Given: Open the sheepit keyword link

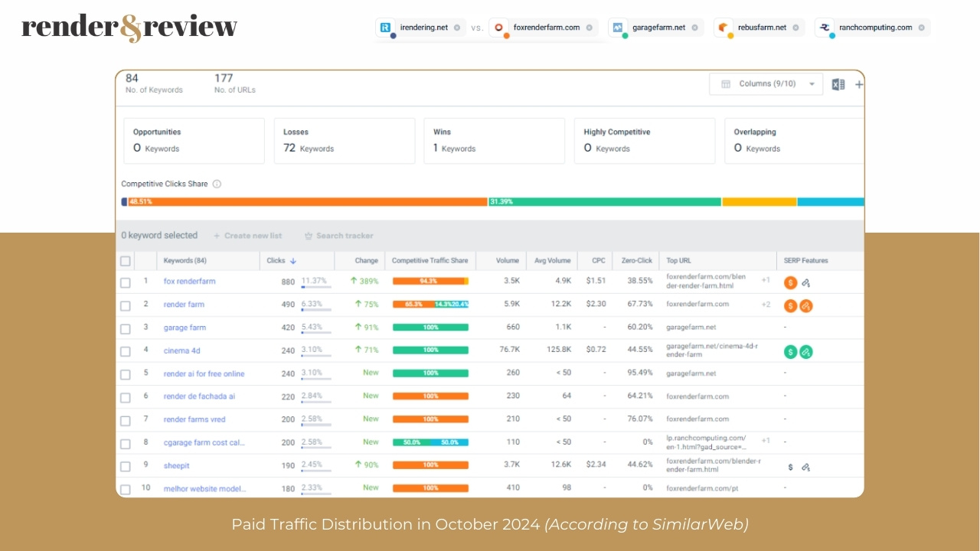Looking at the screenshot, I should (176, 465).
